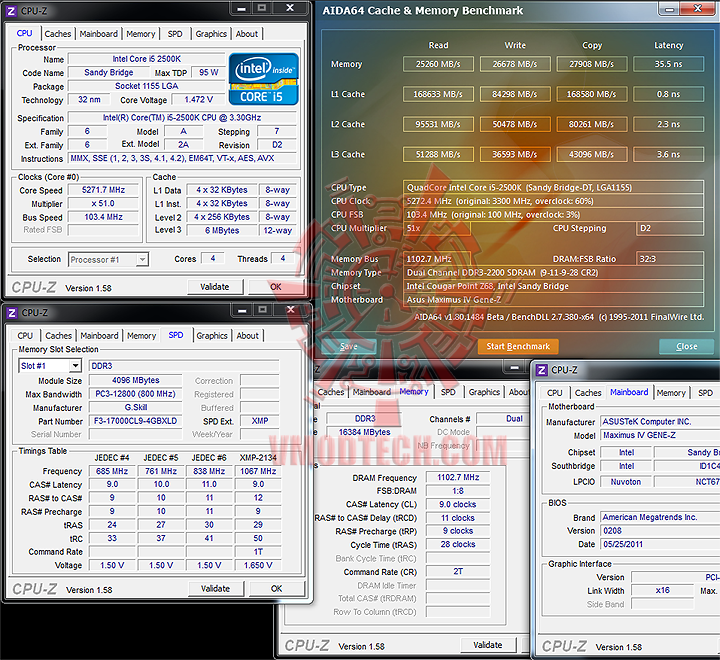Click the Manufacturer G.Skill field
The height and width of the screenshot is (660, 720).
coord(135,407)
